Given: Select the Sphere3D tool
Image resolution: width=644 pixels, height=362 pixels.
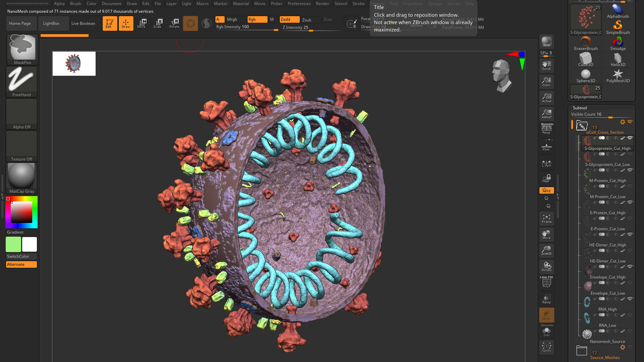Looking at the screenshot, I should (586, 76).
